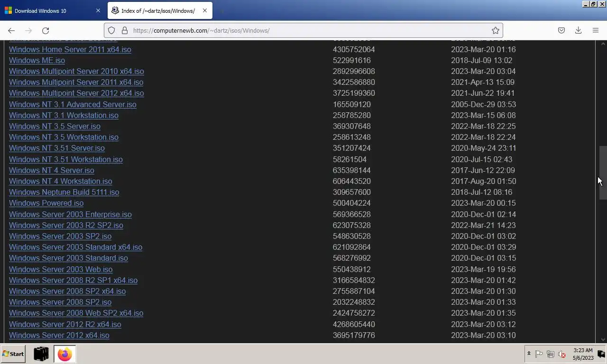Image resolution: width=607 pixels, height=364 pixels.
Task: Click Windows Powered.iso link
Action: tap(46, 203)
